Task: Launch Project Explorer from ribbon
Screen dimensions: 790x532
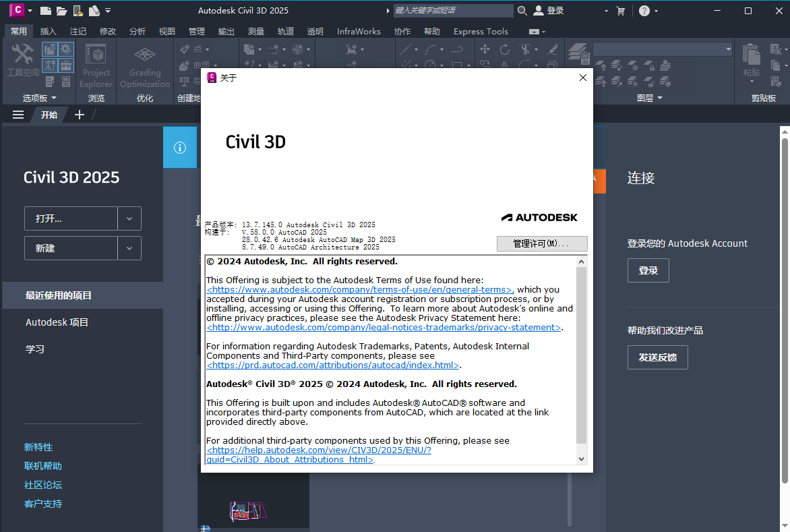Action: tap(96, 66)
